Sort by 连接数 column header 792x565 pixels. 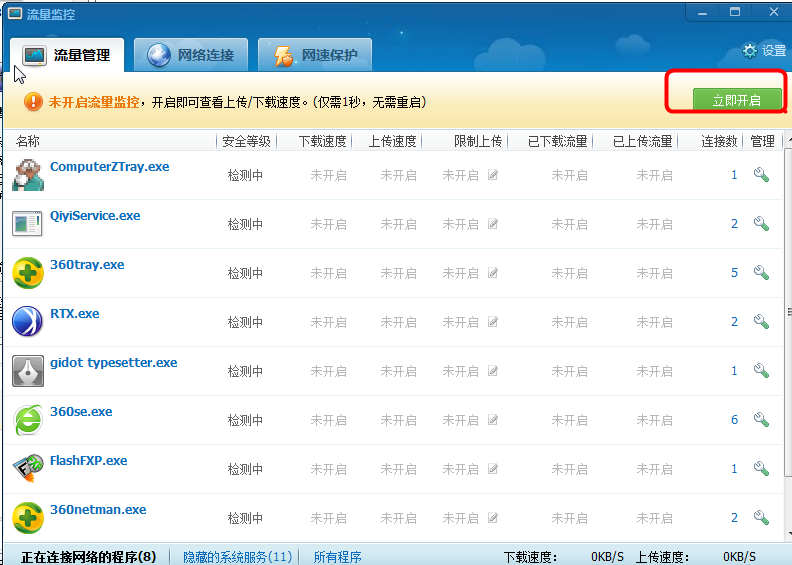(710, 141)
